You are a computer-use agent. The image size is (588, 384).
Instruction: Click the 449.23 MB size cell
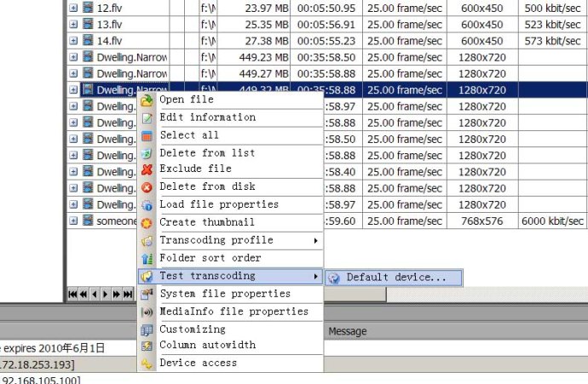tap(254, 57)
